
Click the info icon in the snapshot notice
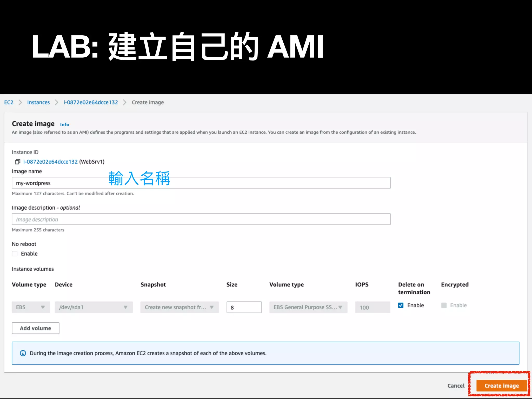[x=23, y=353]
